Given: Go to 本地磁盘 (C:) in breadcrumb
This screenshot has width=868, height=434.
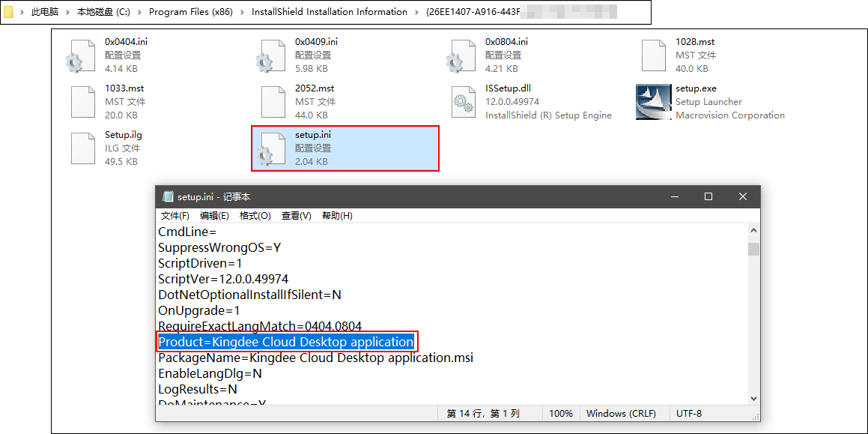Looking at the screenshot, I should pyautogui.click(x=103, y=12).
